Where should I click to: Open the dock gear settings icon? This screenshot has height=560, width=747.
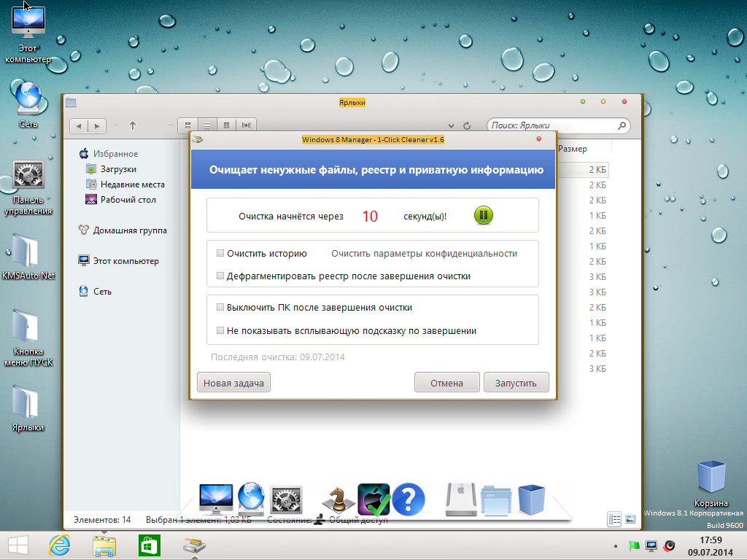pyautogui.click(x=286, y=500)
